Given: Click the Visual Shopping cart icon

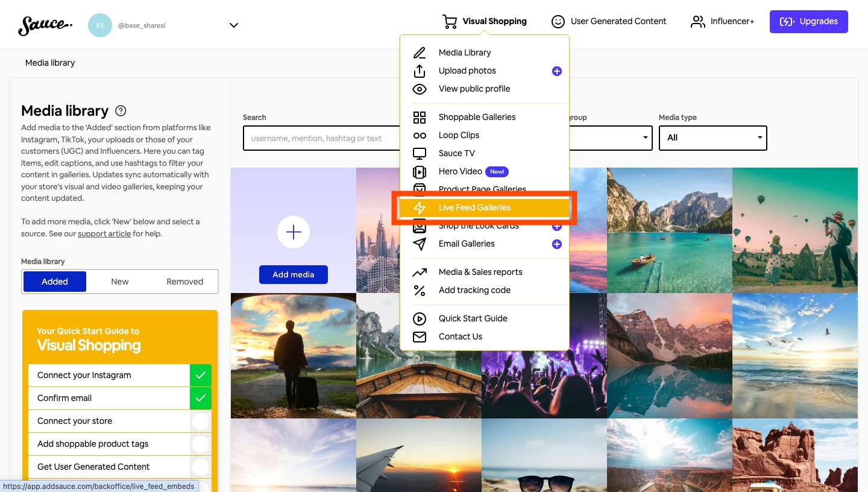Looking at the screenshot, I should click(450, 22).
